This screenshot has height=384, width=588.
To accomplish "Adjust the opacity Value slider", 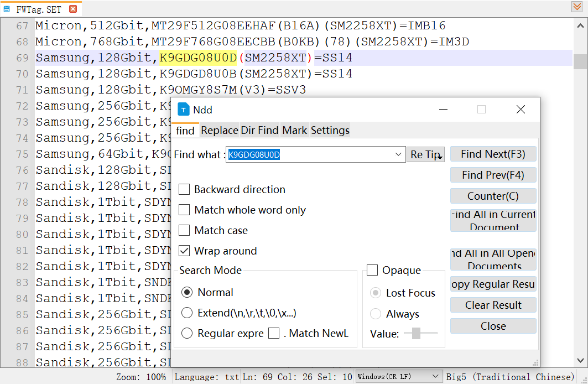I will coord(417,333).
